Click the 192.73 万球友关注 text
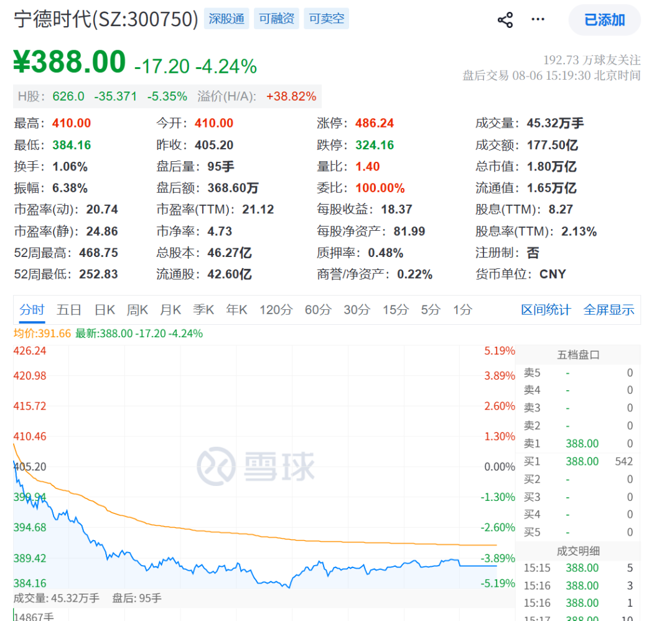The height and width of the screenshot is (621, 672). (592, 60)
